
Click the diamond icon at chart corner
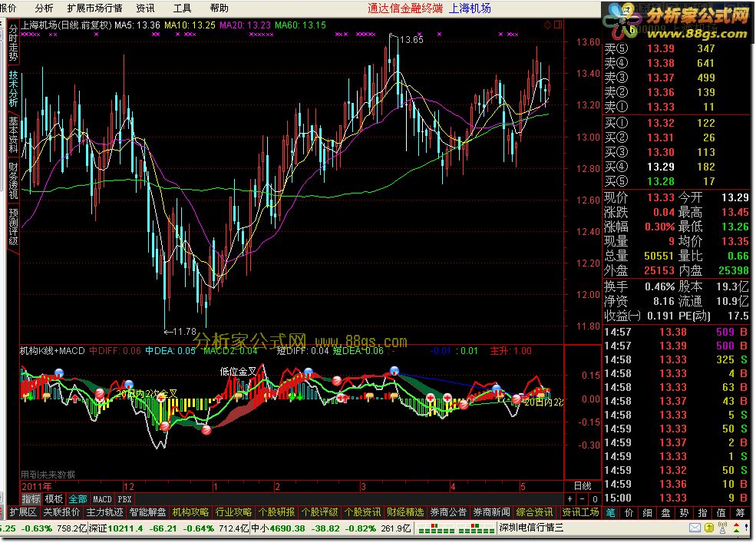pos(548,25)
